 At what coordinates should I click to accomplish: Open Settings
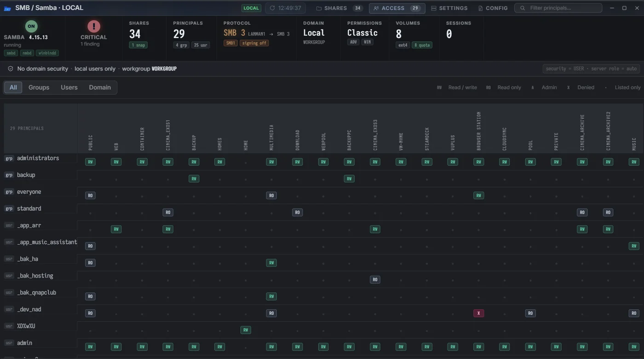tap(449, 8)
